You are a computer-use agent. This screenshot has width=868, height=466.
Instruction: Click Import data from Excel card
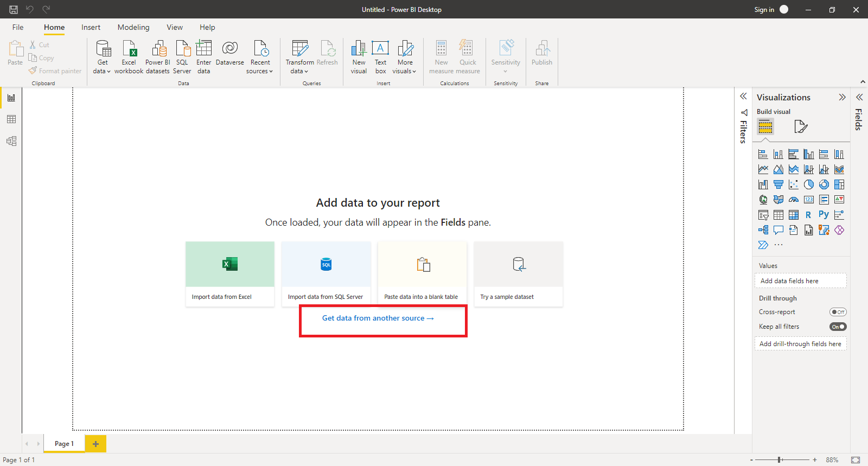(x=230, y=274)
